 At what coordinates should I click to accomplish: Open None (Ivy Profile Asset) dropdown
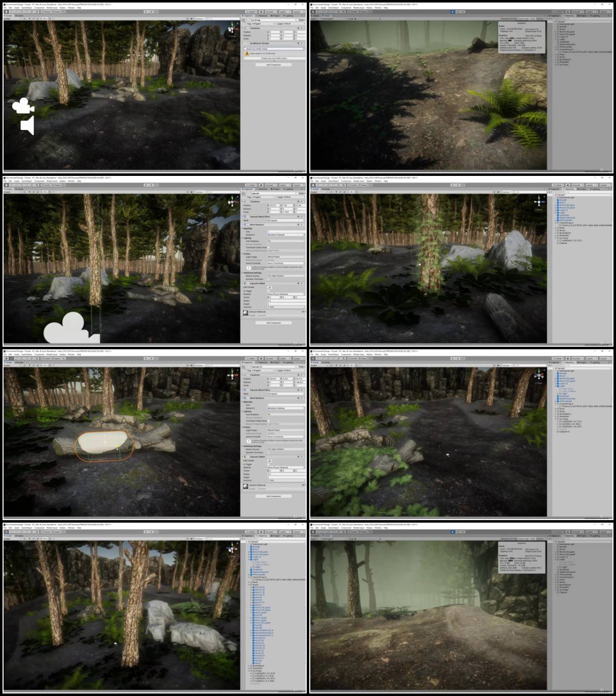pyautogui.click(x=274, y=49)
